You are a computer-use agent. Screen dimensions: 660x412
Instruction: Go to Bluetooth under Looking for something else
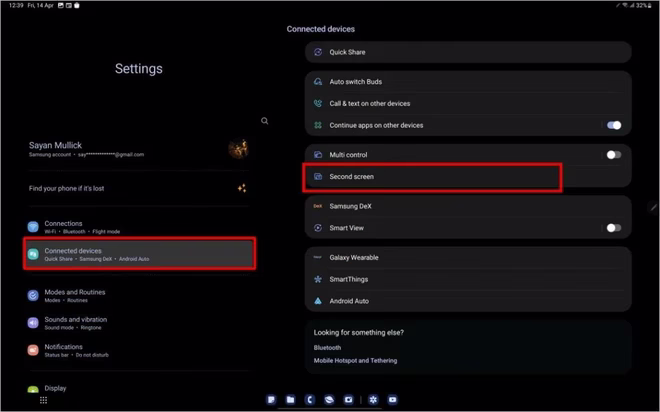click(x=327, y=348)
